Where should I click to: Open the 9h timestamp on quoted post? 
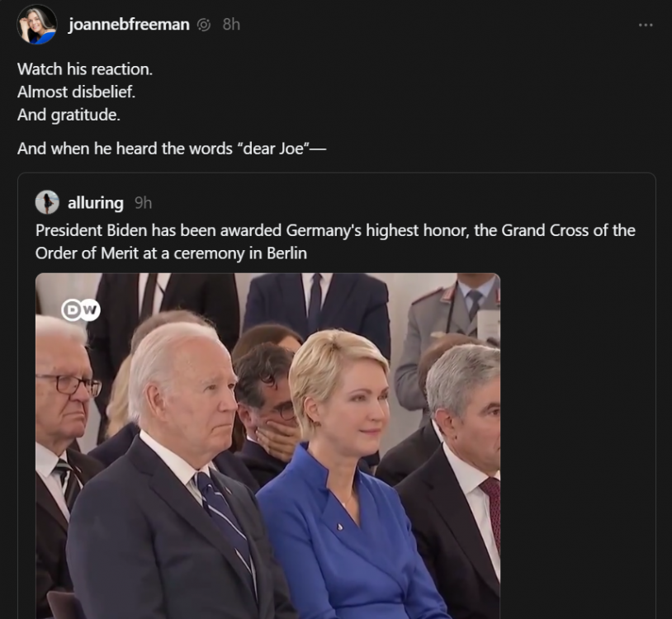tap(143, 203)
